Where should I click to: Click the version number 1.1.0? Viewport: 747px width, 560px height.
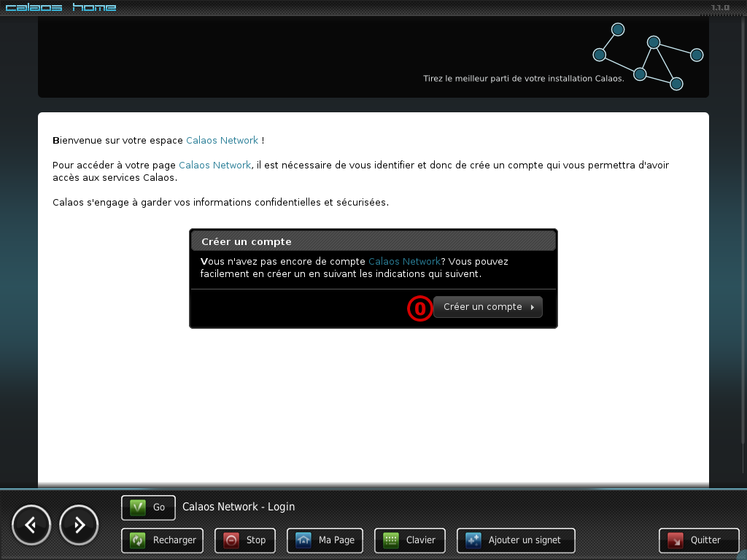click(720, 7)
